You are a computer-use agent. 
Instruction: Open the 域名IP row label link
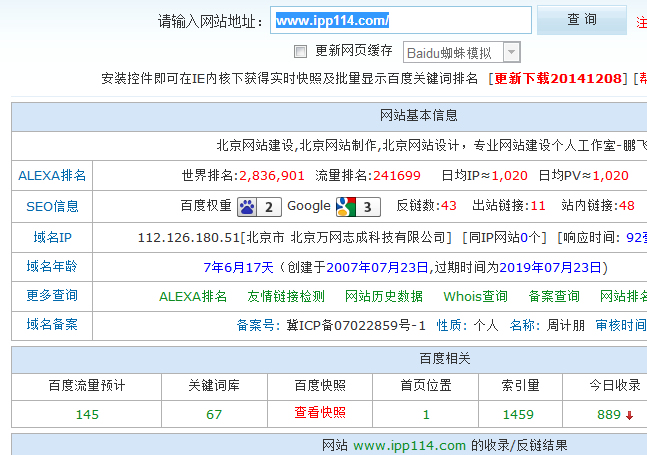52,237
